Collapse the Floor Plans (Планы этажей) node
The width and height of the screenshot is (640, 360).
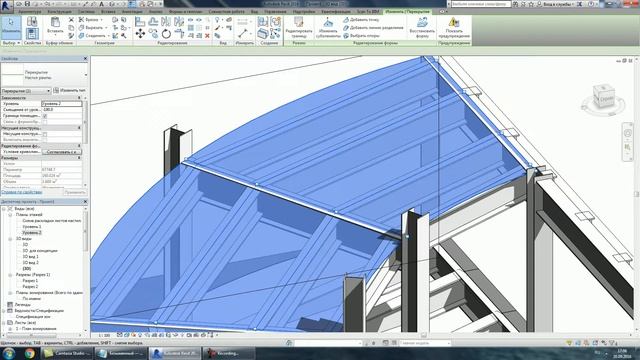pos(10,215)
